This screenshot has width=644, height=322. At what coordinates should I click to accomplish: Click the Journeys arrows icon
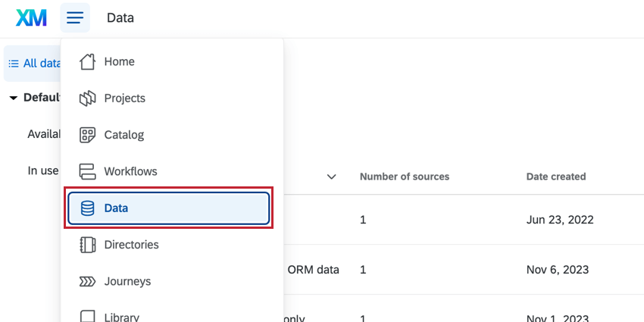88,281
